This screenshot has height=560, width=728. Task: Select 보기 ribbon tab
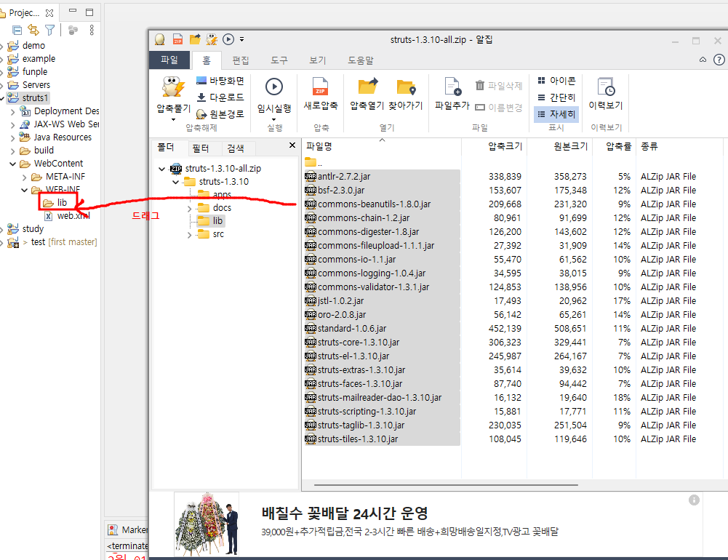pos(318,60)
